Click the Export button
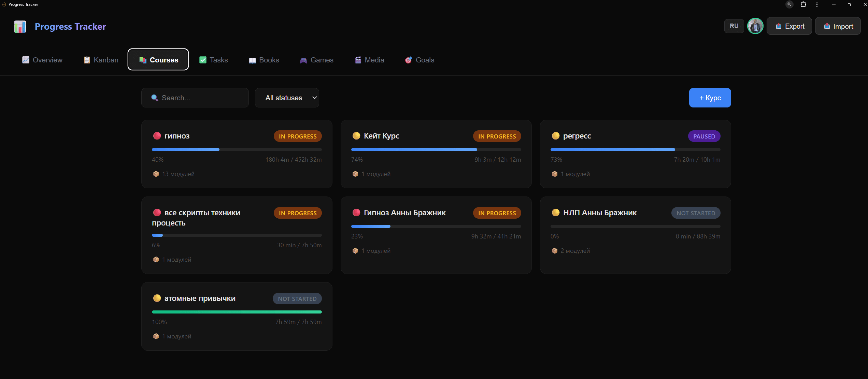The height and width of the screenshot is (379, 868). (789, 26)
